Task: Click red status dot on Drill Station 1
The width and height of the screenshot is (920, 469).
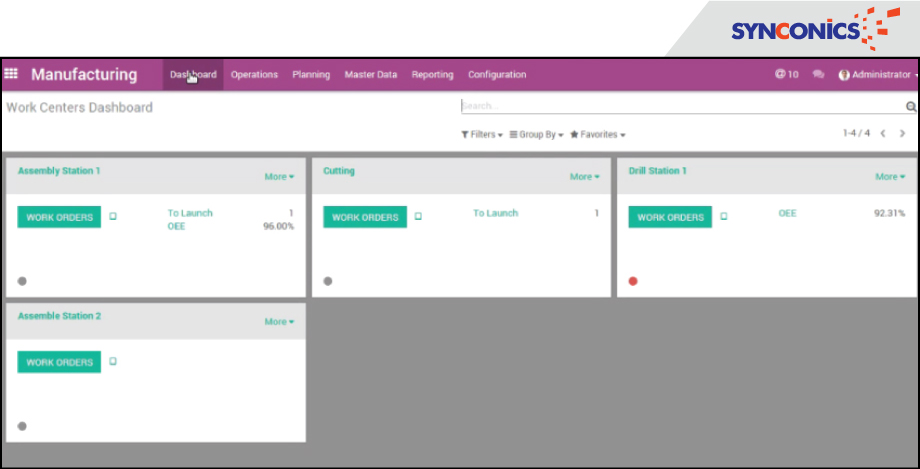Action: point(633,281)
